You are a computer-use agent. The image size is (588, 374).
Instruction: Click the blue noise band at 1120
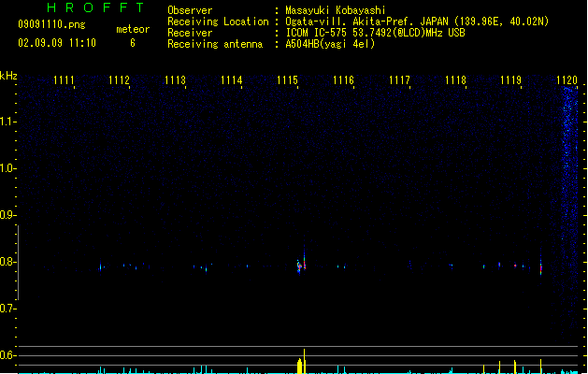pyautogui.click(x=570, y=210)
